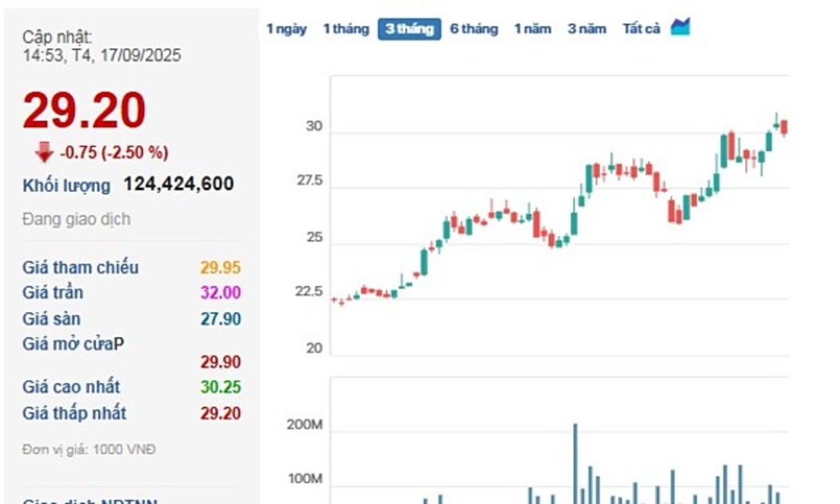840x504 pixels.
Task: Click the Giá tham chiếu value 29.95
Action: [220, 268]
